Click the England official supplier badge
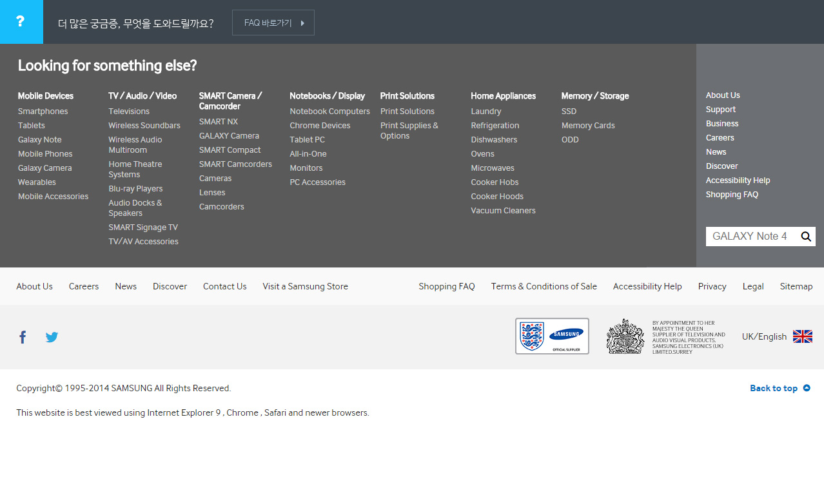824x504 pixels. tap(552, 336)
